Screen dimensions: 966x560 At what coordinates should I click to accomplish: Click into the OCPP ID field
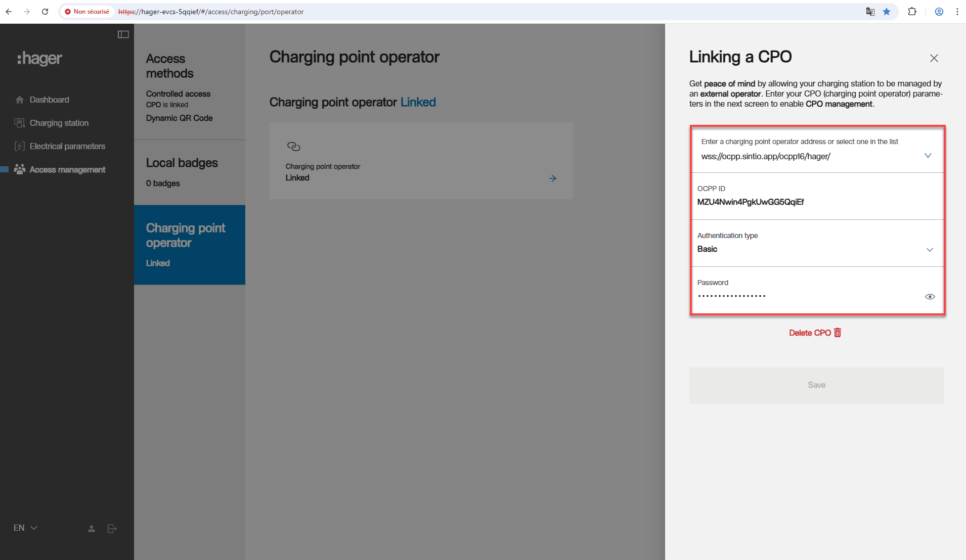[816, 202]
